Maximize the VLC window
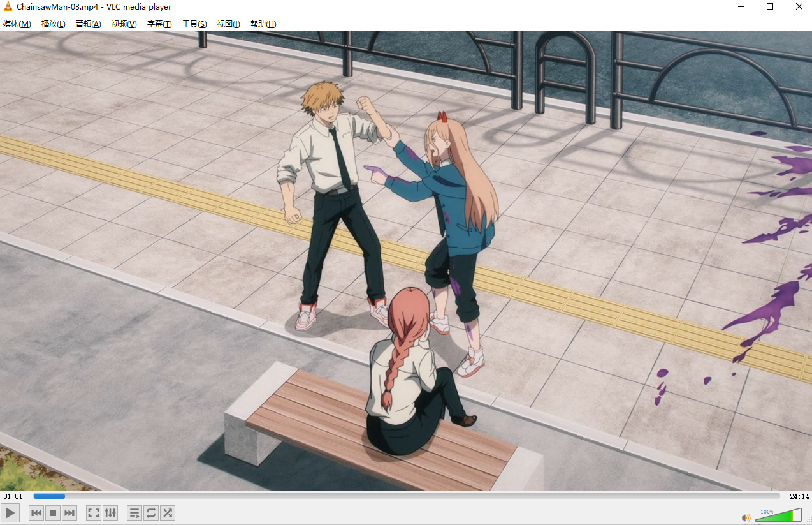This screenshot has height=525, width=812. 770,6
